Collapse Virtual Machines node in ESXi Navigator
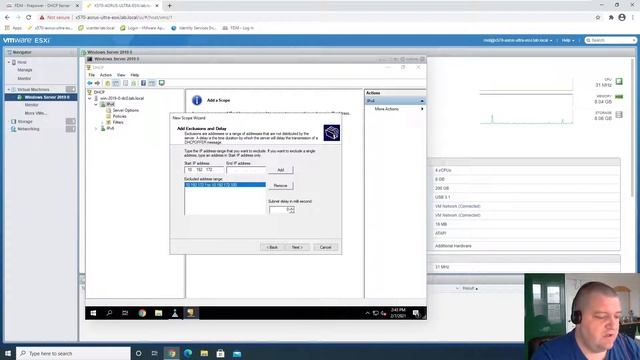 (9, 89)
